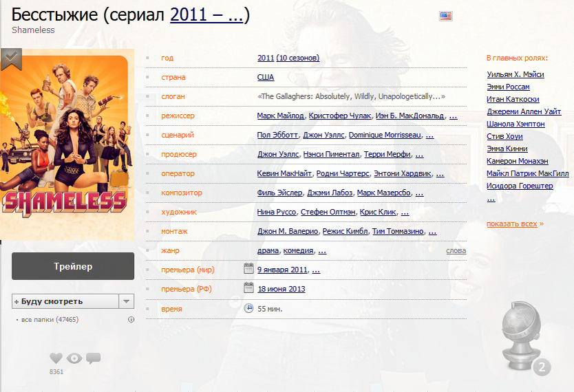Image resolution: width=574 pixels, height=392 pixels.
Task: Open producer Нэнси Пиментал link
Action: pos(331,154)
